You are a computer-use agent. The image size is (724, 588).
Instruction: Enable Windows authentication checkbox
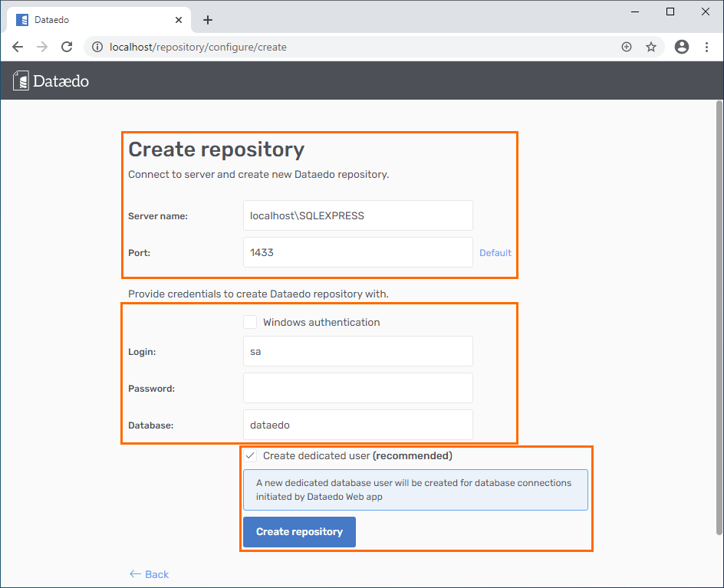click(x=250, y=323)
